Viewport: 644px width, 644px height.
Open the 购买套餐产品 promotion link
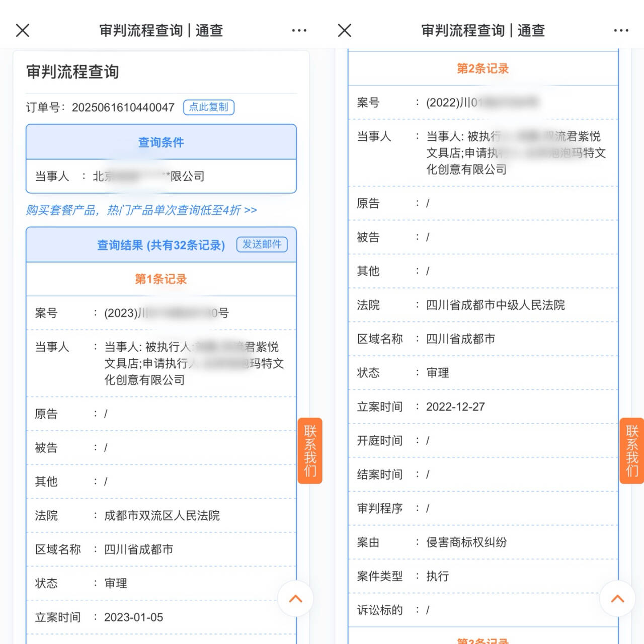141,210
